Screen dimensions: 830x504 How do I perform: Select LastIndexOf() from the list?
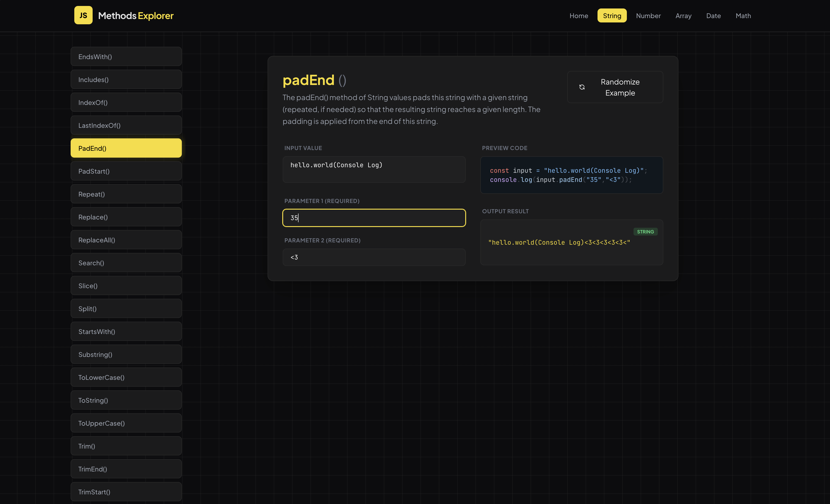pyautogui.click(x=126, y=125)
